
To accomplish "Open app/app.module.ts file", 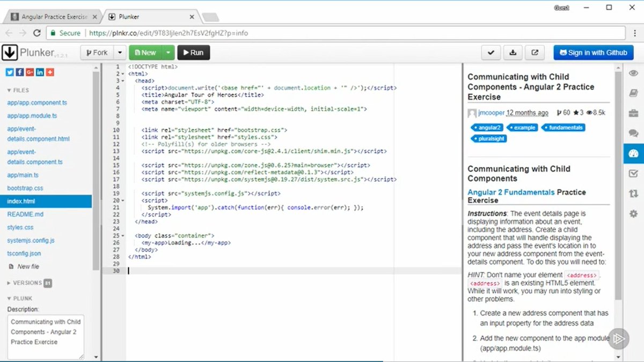I will [x=32, y=115].
